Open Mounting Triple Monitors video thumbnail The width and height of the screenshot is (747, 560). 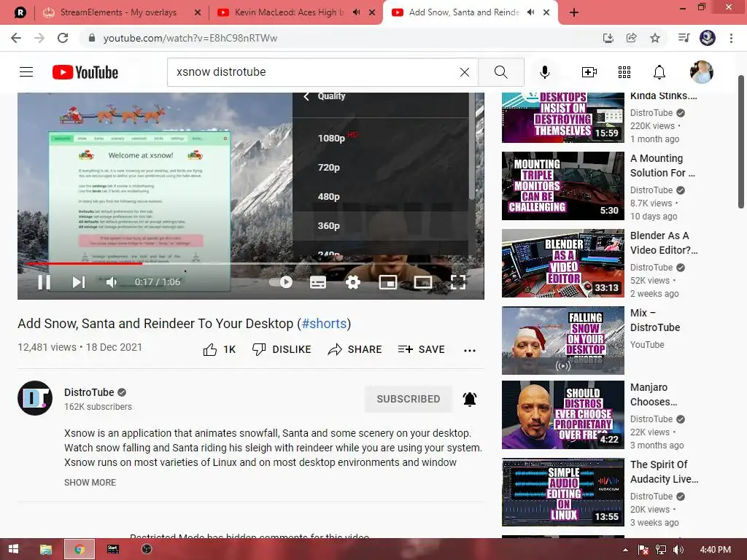[x=562, y=186]
